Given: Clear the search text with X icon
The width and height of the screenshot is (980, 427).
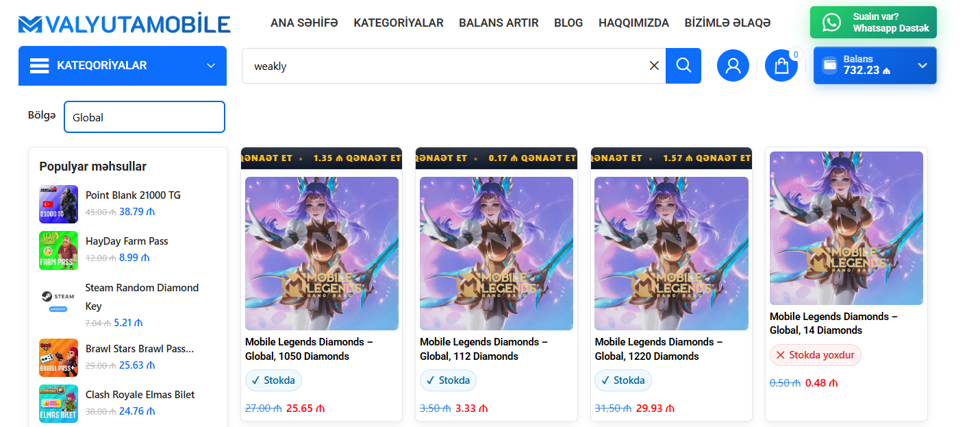Looking at the screenshot, I should pyautogui.click(x=654, y=66).
